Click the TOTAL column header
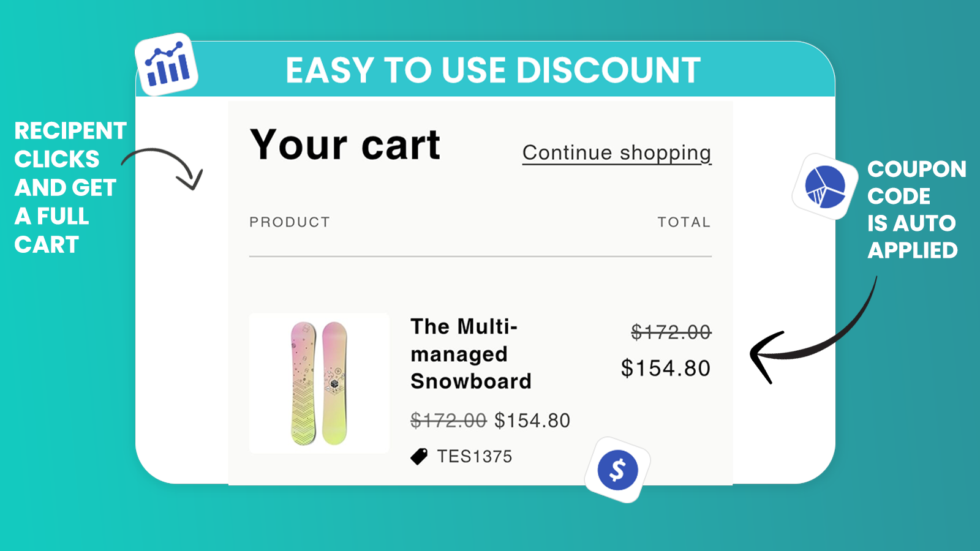980x551 pixels. coord(684,222)
